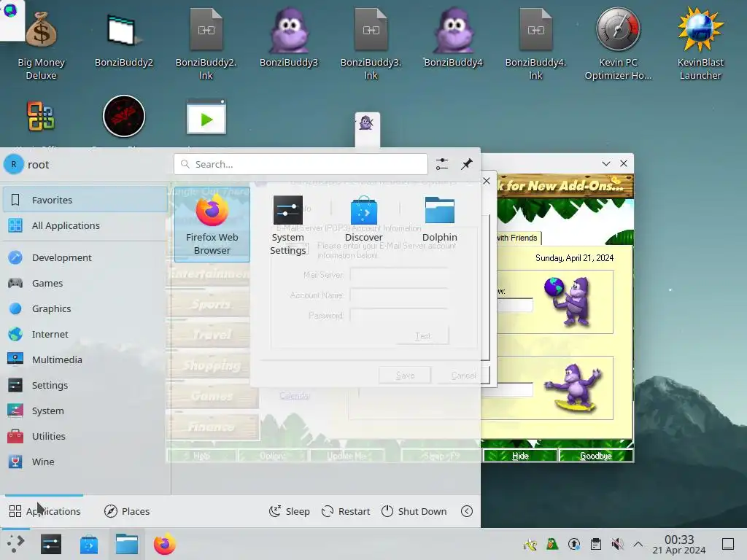Image resolution: width=747 pixels, height=560 pixels.
Task: Click the surfing Bonzi picture
Action: point(574,388)
